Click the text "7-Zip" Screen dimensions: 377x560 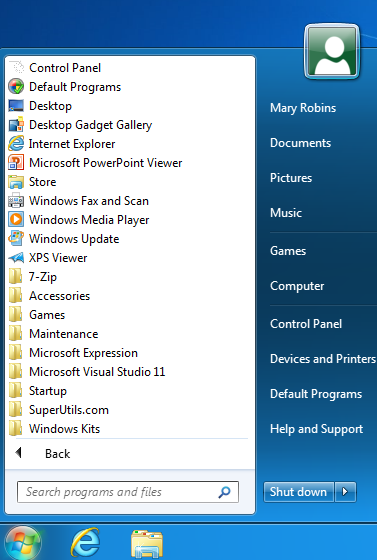point(42,277)
